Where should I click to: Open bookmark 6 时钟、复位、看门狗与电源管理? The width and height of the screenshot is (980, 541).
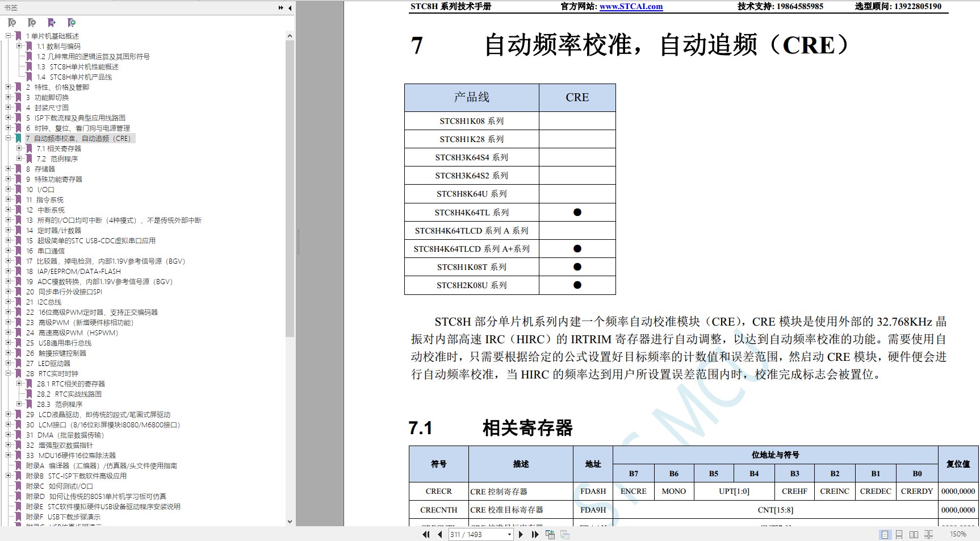coord(78,128)
